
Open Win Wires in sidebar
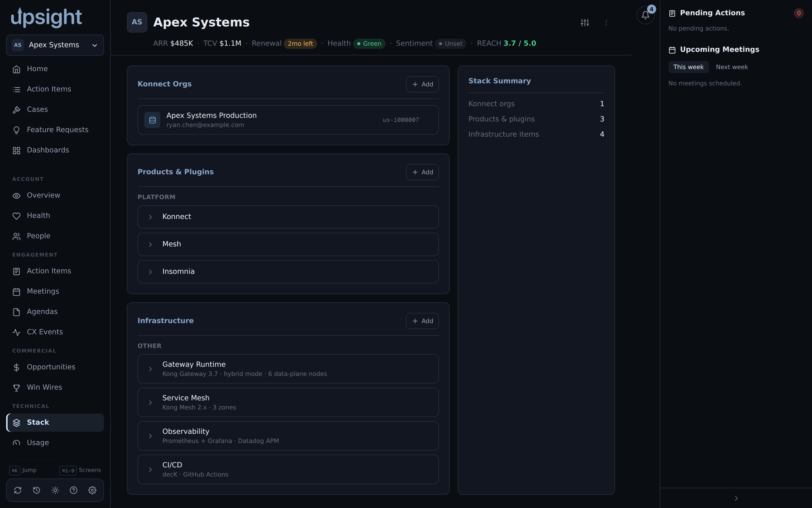click(x=55, y=387)
